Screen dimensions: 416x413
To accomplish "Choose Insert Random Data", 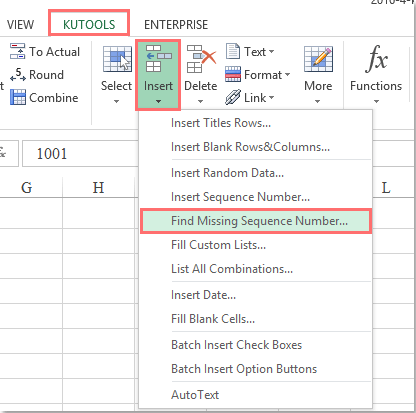I will (255, 173).
